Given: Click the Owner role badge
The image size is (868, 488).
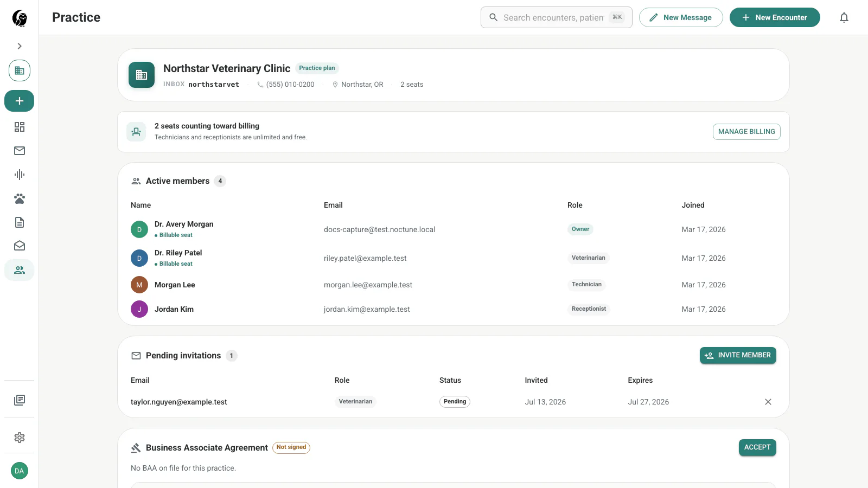Looking at the screenshot, I should click(580, 229).
